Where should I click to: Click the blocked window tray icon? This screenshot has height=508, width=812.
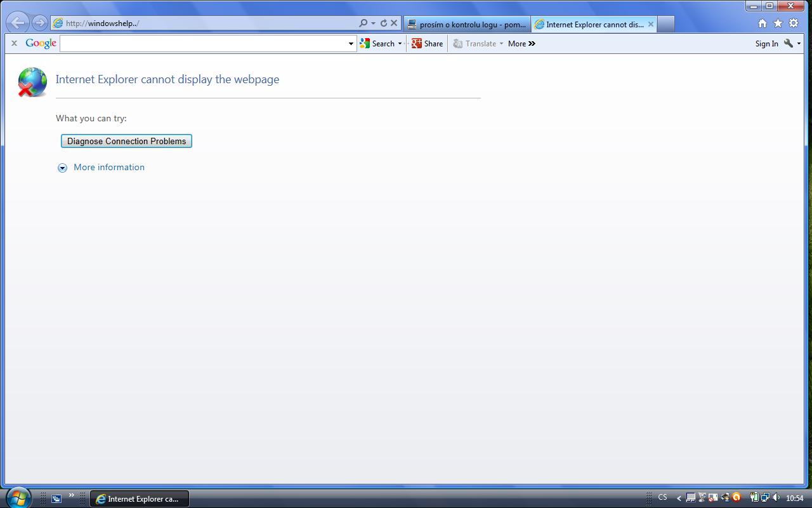[x=713, y=498]
